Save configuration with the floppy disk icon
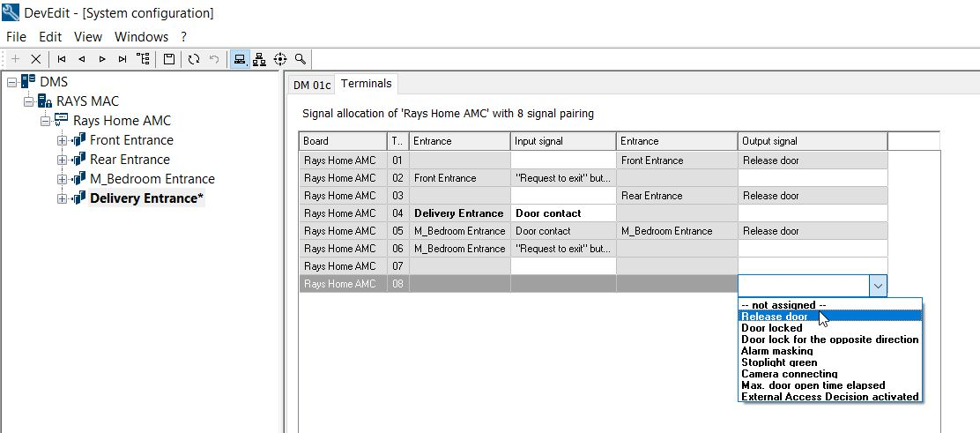 [x=169, y=59]
